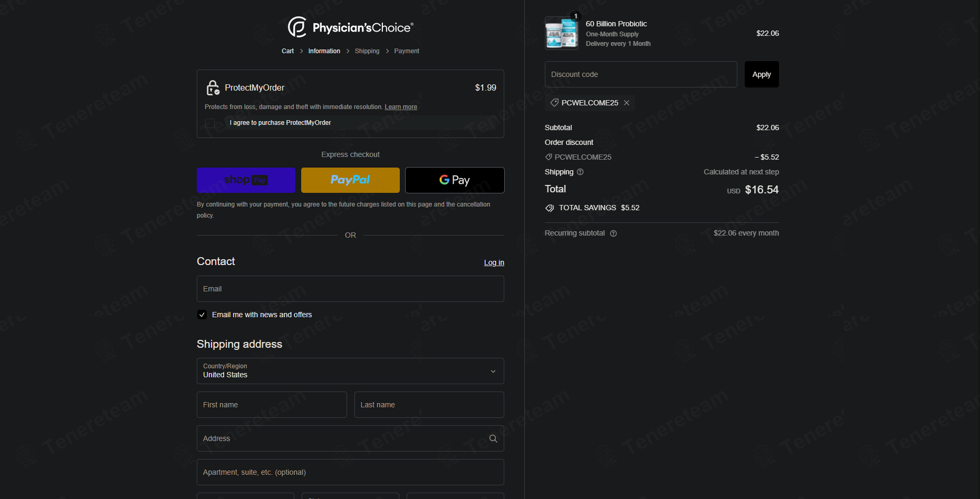The image size is (980, 499).
Task: Go to Cart breadcrumb
Action: (x=287, y=51)
